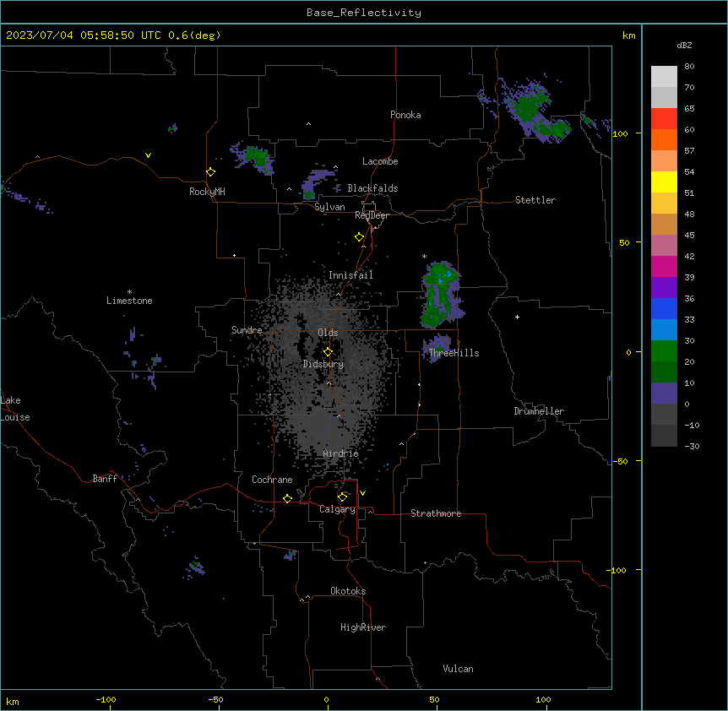The image size is (728, 711).
Task: Click the x-axis tick label -100
Action: (x=106, y=699)
